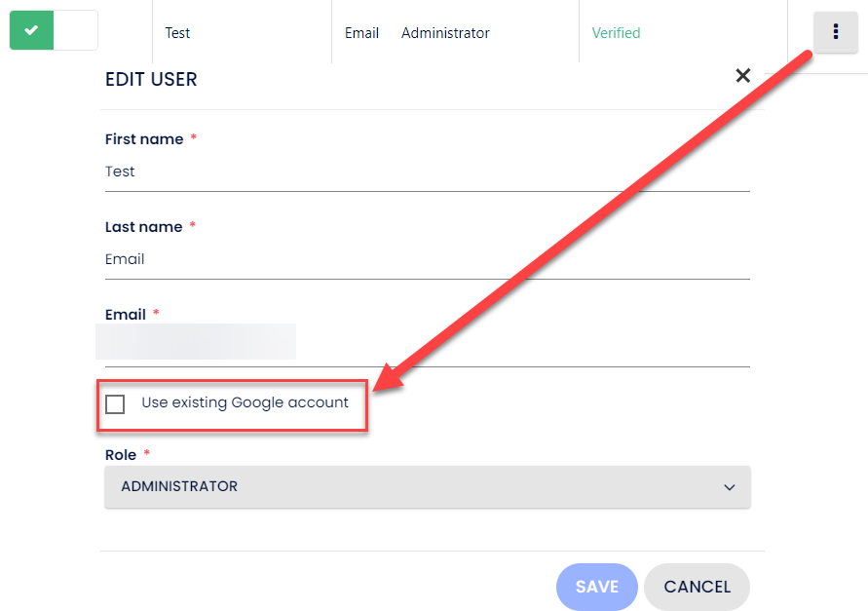The height and width of the screenshot is (611, 868).
Task: Click the 'Last name' field label
Action: tap(143, 227)
